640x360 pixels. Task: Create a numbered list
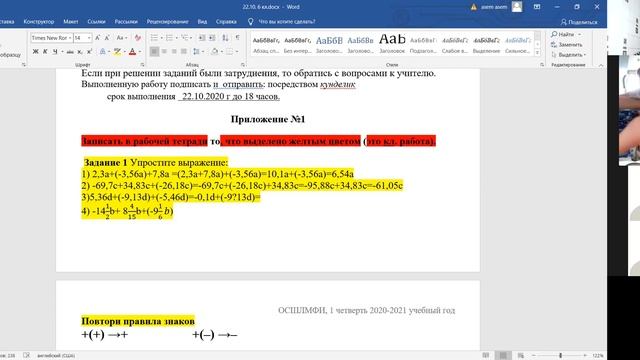coord(169,38)
